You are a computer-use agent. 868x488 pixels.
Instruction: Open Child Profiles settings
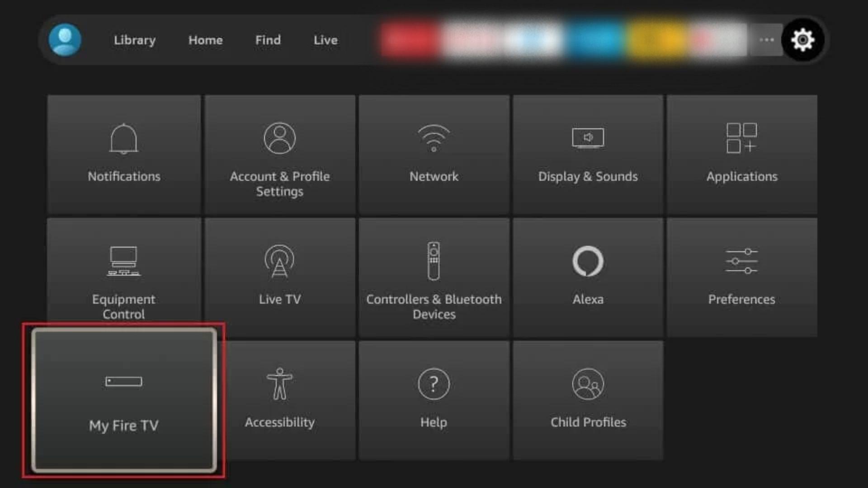point(588,402)
